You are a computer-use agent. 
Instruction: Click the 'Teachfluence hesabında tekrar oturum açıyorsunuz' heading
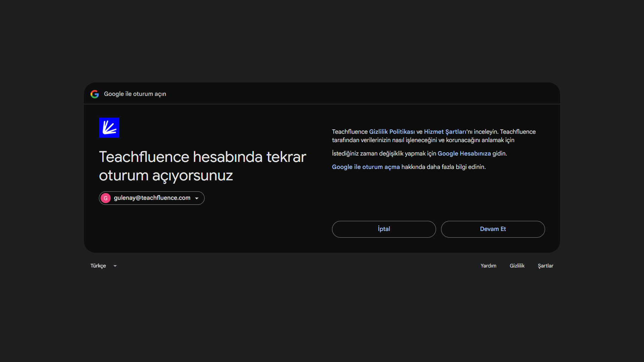pyautogui.click(x=203, y=166)
